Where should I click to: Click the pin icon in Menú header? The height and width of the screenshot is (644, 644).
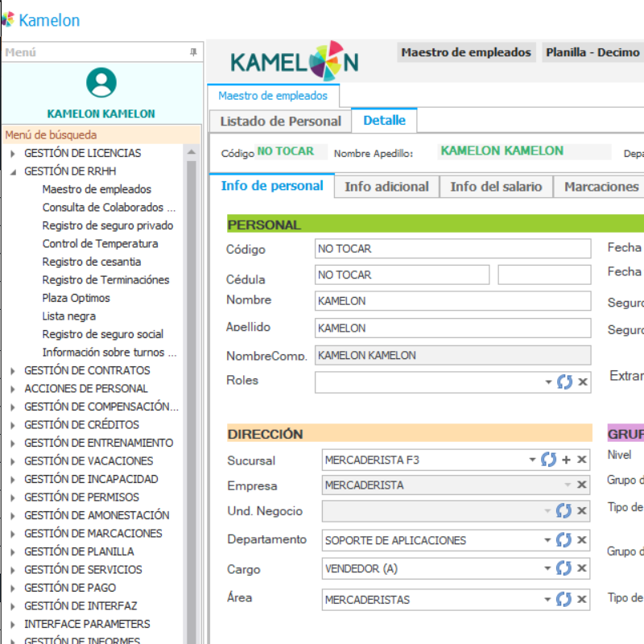(193, 52)
